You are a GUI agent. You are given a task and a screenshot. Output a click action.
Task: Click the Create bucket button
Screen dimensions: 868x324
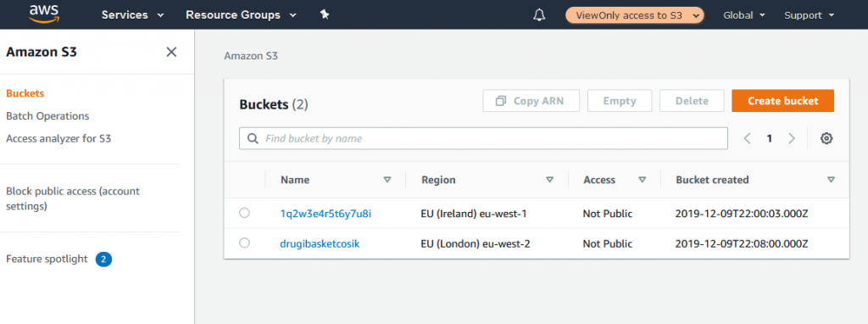click(x=782, y=101)
